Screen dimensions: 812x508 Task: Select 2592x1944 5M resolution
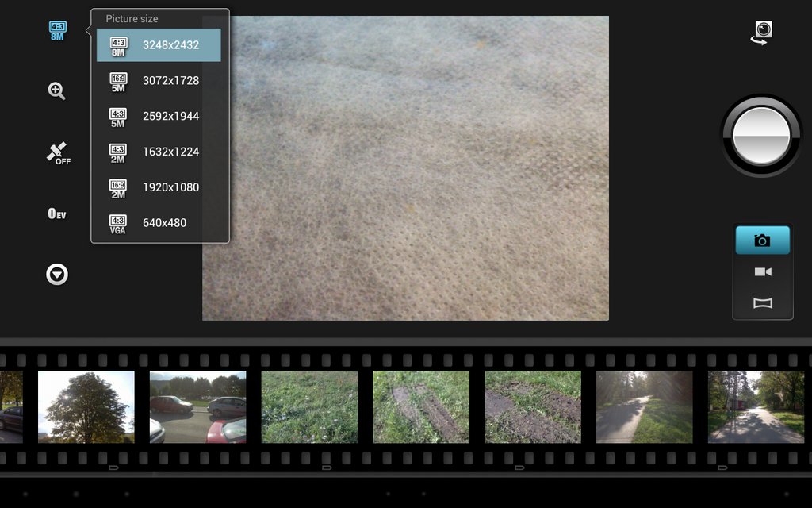click(x=159, y=116)
